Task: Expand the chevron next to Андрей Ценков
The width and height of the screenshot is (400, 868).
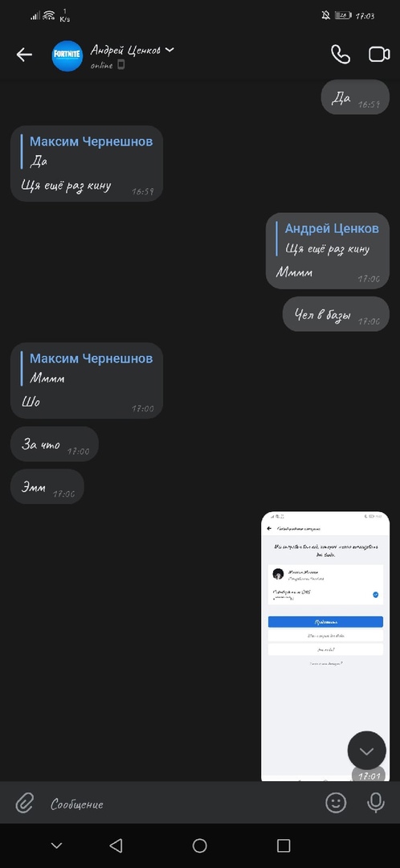Action: tap(169, 50)
